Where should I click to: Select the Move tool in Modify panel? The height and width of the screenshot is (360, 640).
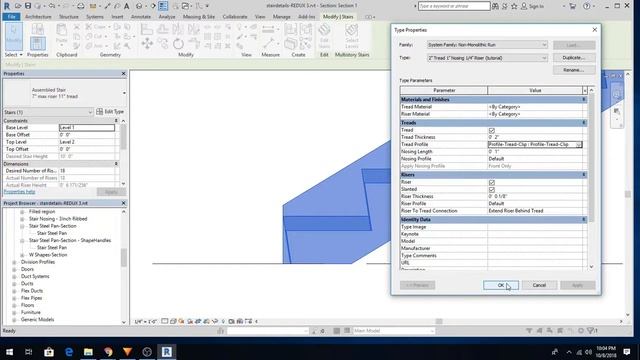(x=147, y=43)
